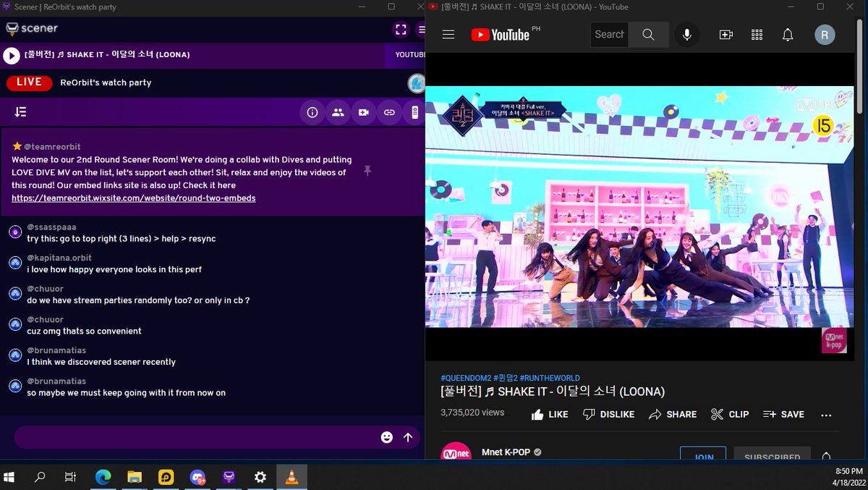
Task: Open the host avatar beside watch party title
Action: pos(416,83)
